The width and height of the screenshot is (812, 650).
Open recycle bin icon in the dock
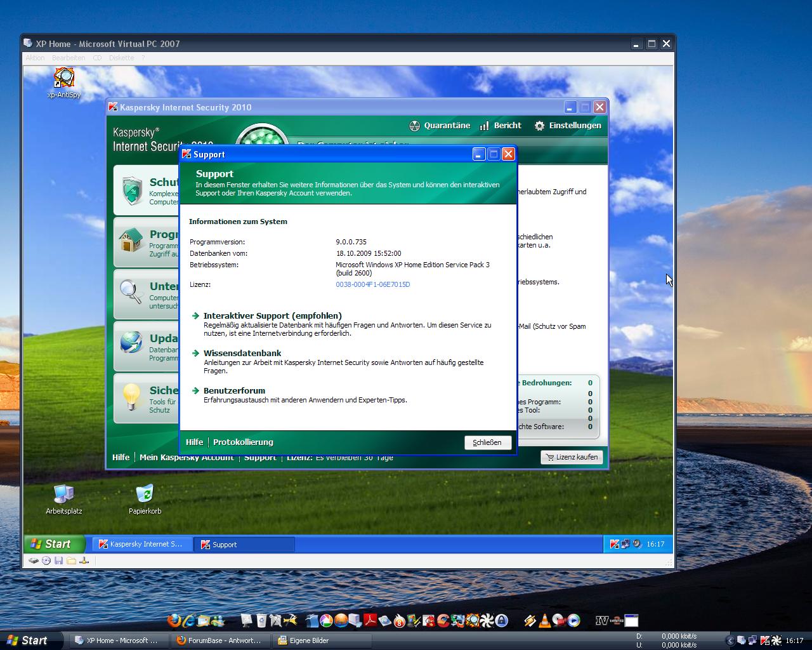(x=261, y=621)
